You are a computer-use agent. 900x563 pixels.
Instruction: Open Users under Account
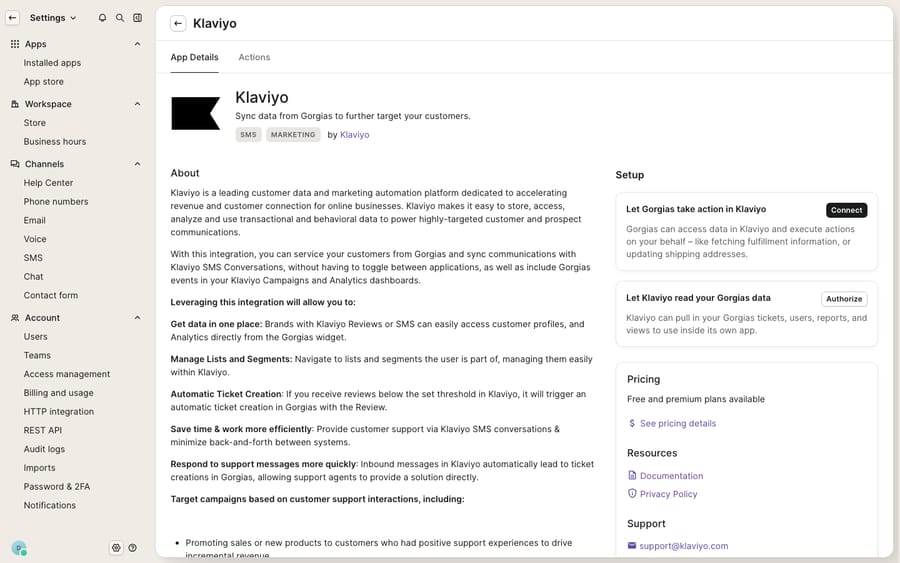point(36,337)
